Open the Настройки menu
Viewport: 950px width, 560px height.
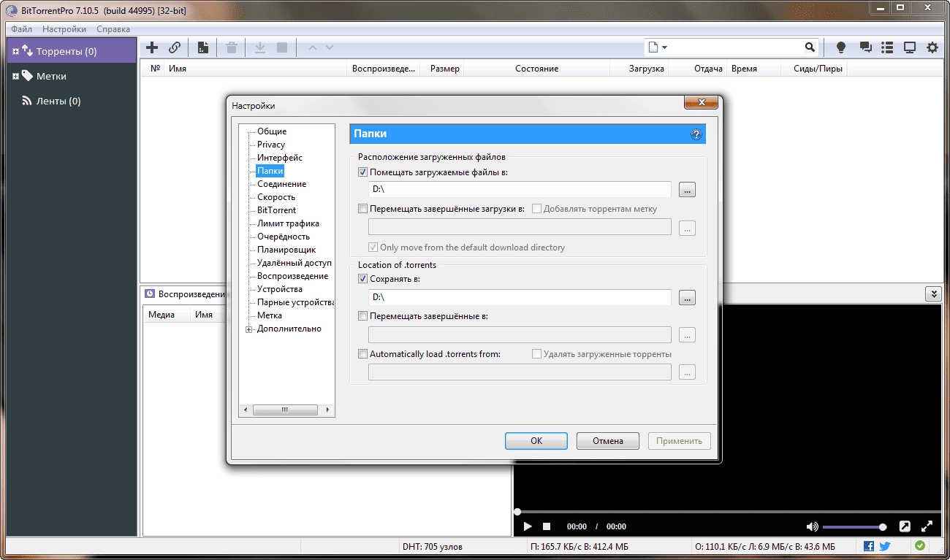64,29
